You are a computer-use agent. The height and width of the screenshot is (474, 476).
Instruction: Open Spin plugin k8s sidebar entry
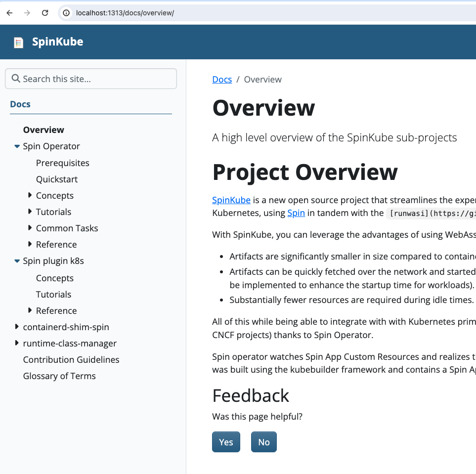tap(53, 261)
